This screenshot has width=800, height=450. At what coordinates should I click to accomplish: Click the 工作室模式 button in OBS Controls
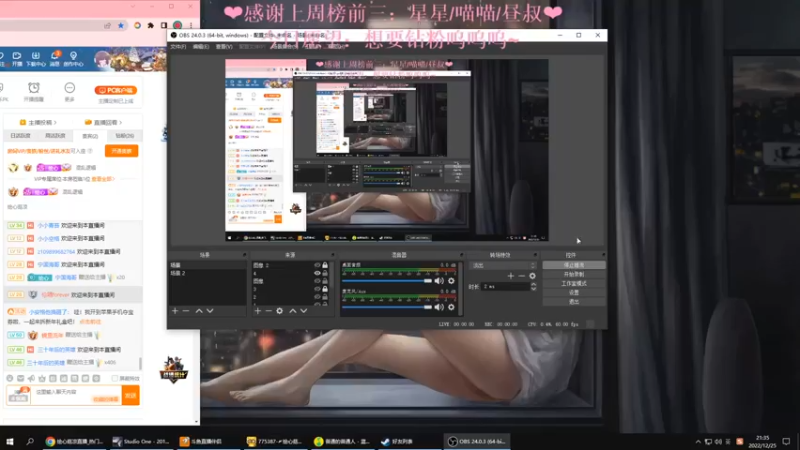(574, 284)
